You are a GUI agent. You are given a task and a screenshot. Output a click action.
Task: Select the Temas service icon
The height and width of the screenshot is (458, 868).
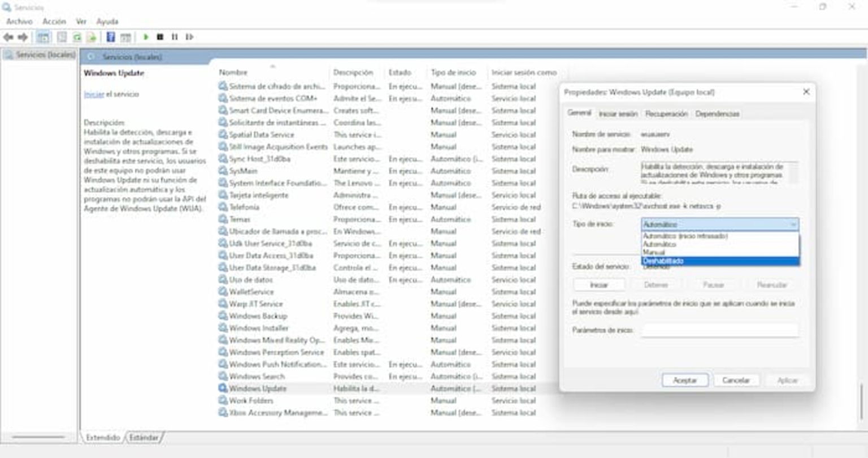[x=223, y=219]
